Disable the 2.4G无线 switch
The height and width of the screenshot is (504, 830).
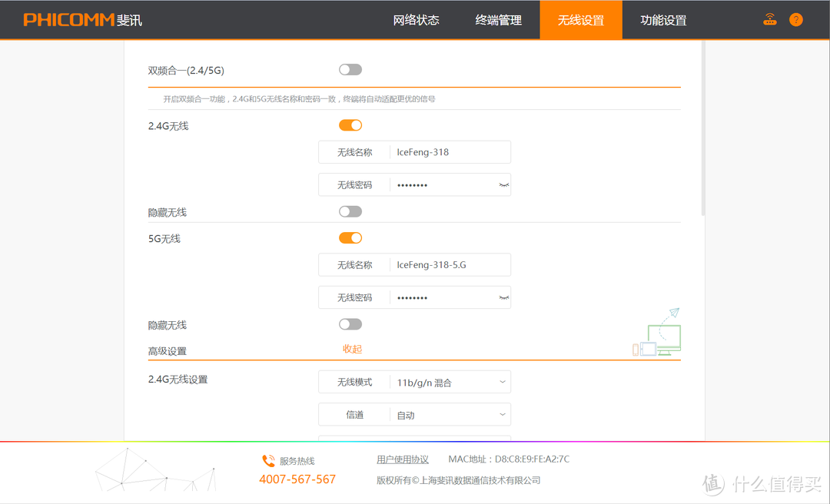pyautogui.click(x=350, y=124)
